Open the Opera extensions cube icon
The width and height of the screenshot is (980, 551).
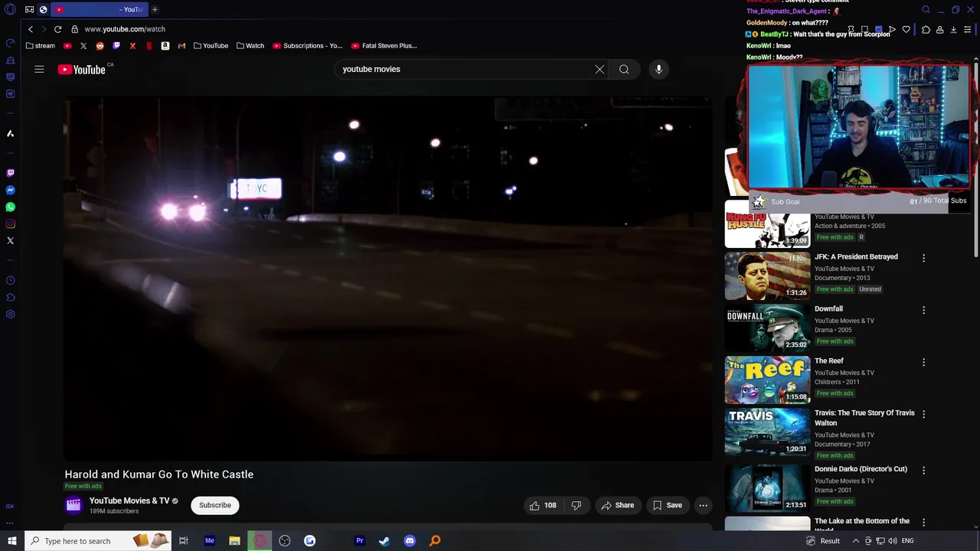point(926,30)
